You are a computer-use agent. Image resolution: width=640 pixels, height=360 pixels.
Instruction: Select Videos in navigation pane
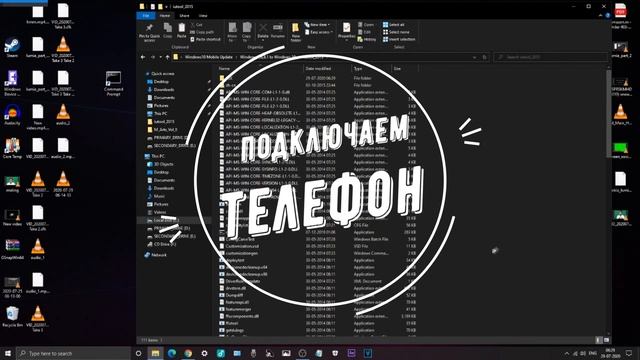coord(157,212)
